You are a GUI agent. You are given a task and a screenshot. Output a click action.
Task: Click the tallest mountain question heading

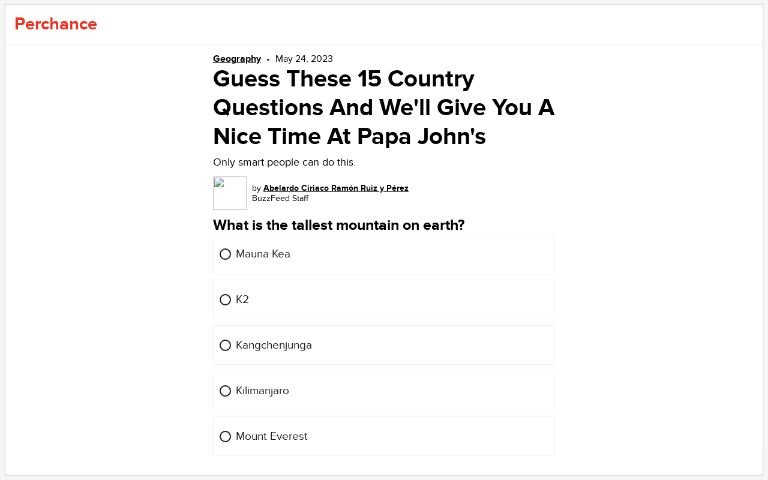click(338, 225)
